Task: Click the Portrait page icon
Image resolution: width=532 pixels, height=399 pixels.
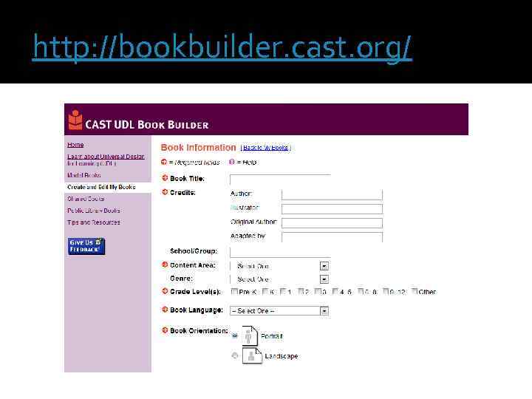Action: click(250, 335)
